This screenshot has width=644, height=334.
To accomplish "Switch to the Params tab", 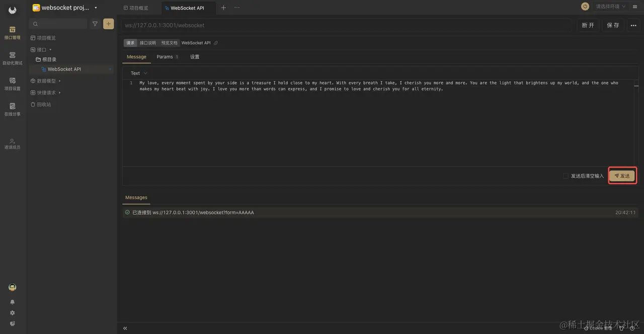I will click(165, 56).
